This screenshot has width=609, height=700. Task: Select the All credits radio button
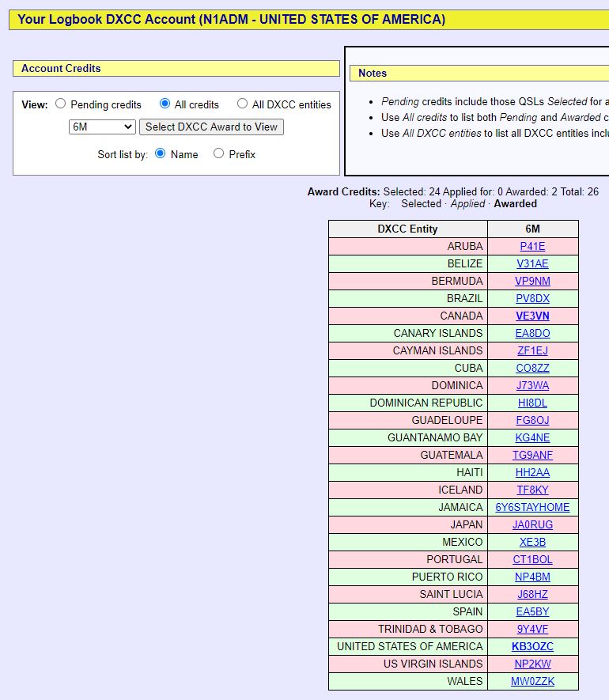click(x=165, y=104)
